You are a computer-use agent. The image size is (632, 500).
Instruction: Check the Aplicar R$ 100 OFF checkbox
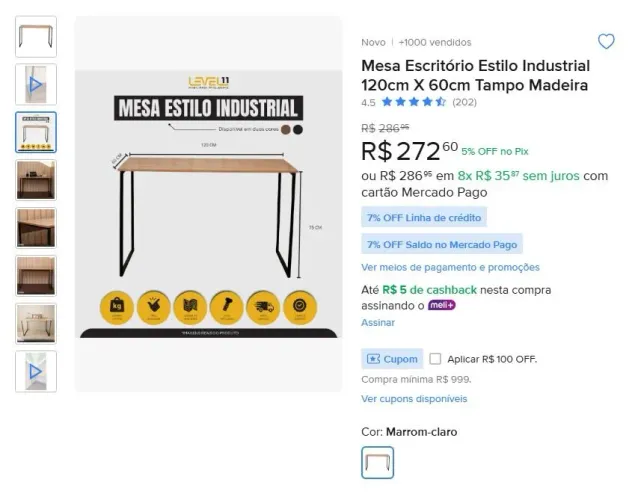coord(435,359)
